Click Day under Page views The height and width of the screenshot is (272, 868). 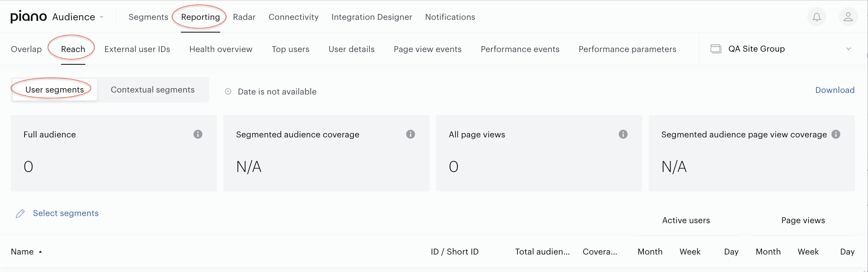coord(847,252)
